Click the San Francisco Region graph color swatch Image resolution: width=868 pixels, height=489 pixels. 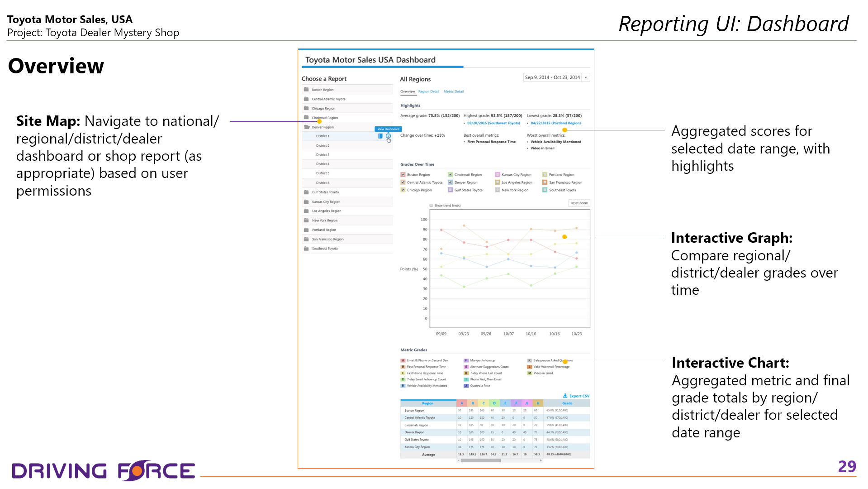click(545, 182)
